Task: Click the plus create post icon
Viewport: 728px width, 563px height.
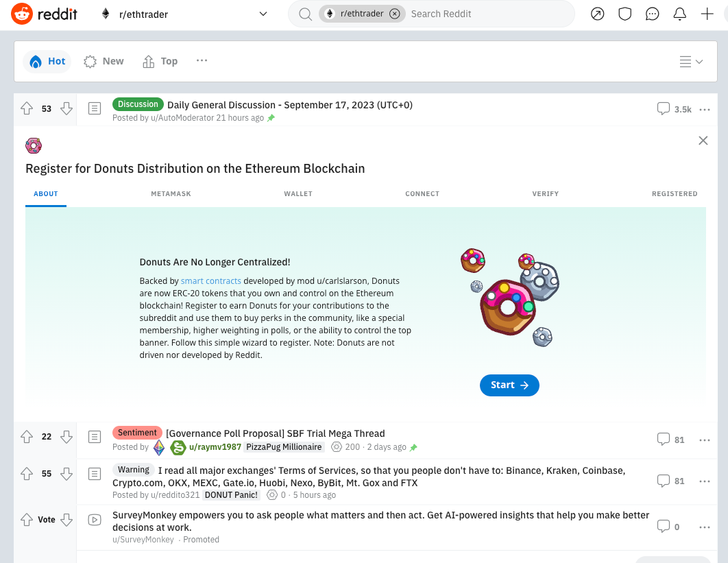Action: [707, 14]
